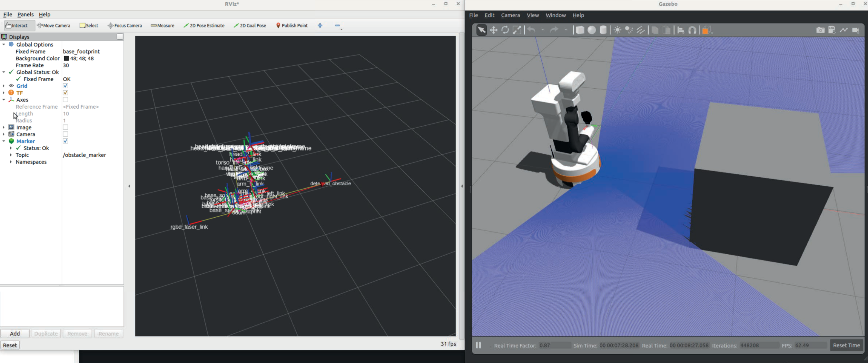
Task: Collapse the Global Options tree node
Action: (x=4, y=44)
